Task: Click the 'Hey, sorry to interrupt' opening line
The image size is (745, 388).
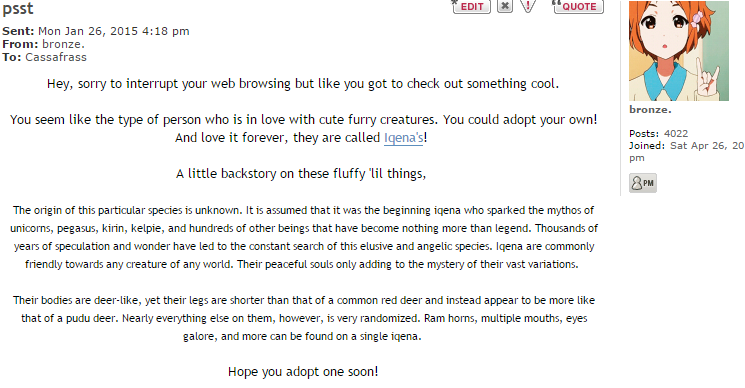Action: (x=303, y=84)
